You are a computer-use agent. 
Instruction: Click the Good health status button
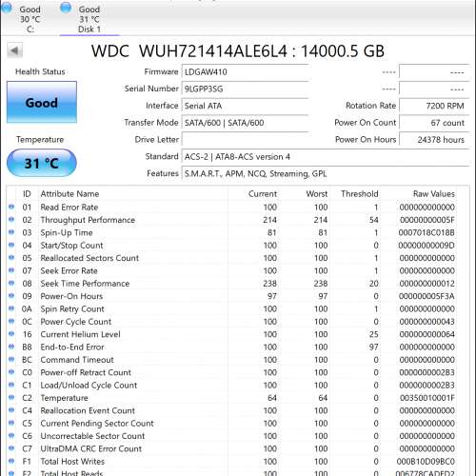pos(42,102)
